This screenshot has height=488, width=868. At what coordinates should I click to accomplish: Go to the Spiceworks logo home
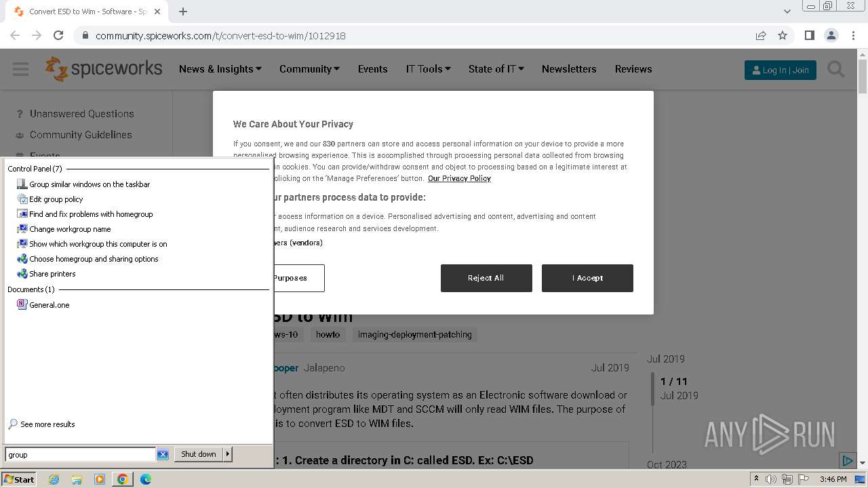(x=104, y=68)
